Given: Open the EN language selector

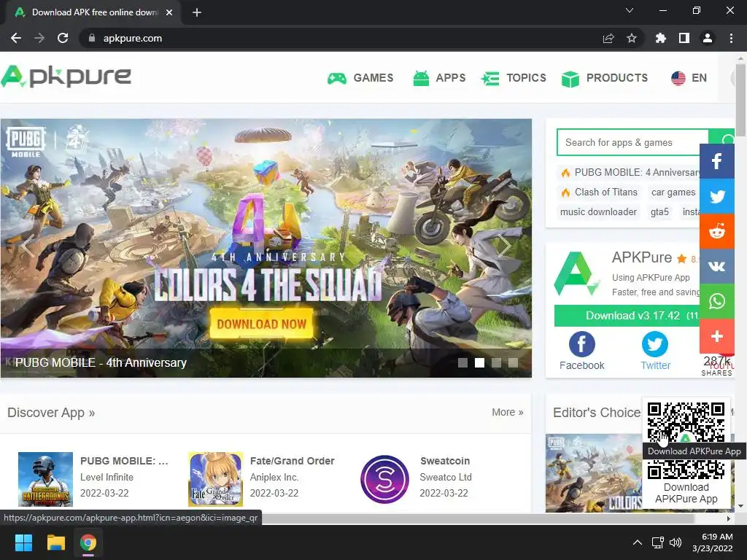Looking at the screenshot, I should 689,77.
